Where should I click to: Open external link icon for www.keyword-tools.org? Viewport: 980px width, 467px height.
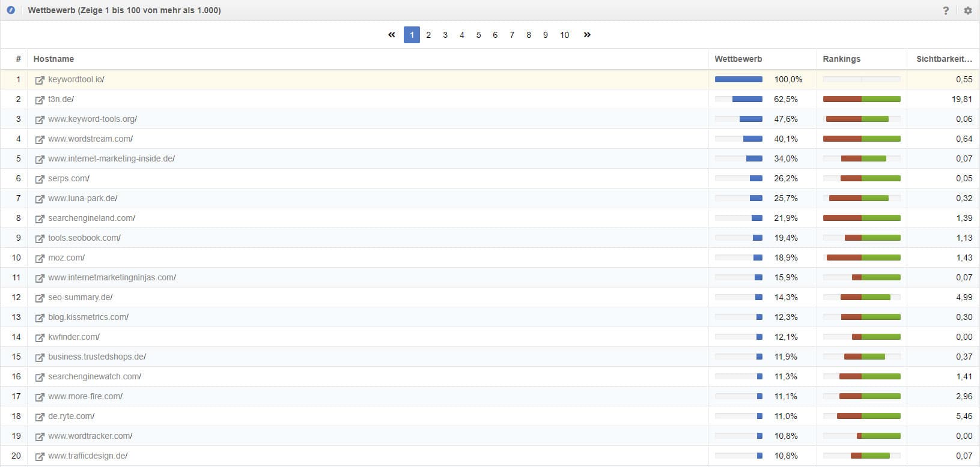(x=40, y=119)
